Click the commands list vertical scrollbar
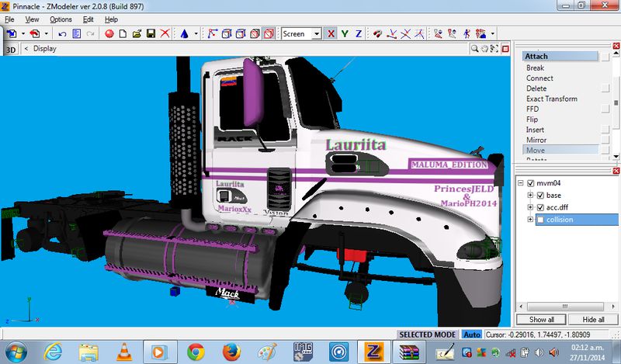The height and width of the screenshot is (364, 621). 616,105
